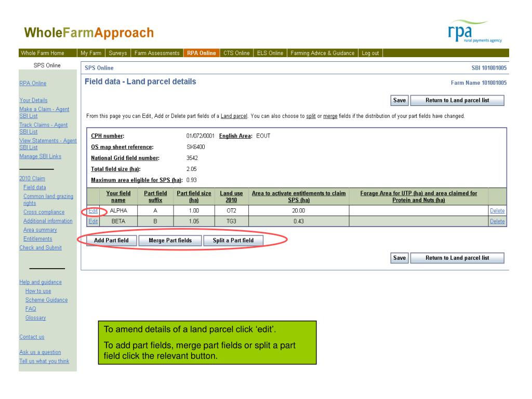Open the RPA Online sidebar link
The height and width of the screenshot is (399, 532).
[x=33, y=83]
